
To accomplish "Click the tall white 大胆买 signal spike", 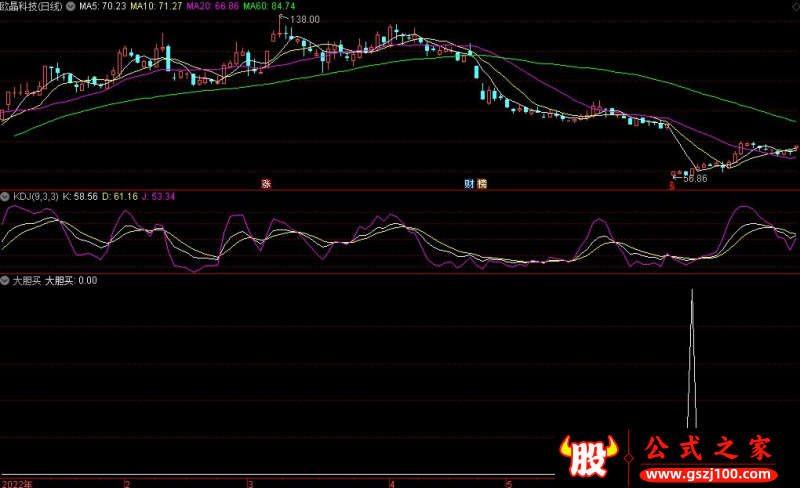I will [692, 360].
